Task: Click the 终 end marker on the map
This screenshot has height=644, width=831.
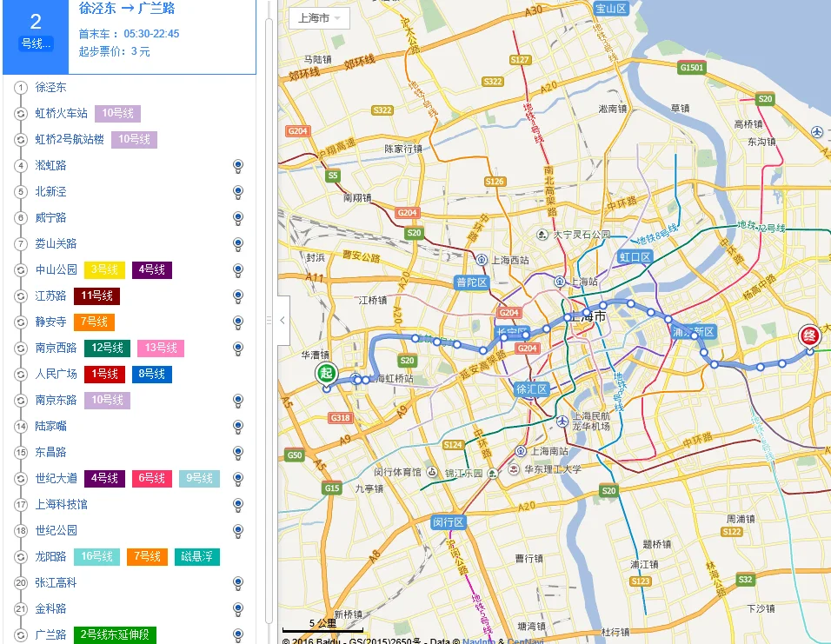Action: 809,335
